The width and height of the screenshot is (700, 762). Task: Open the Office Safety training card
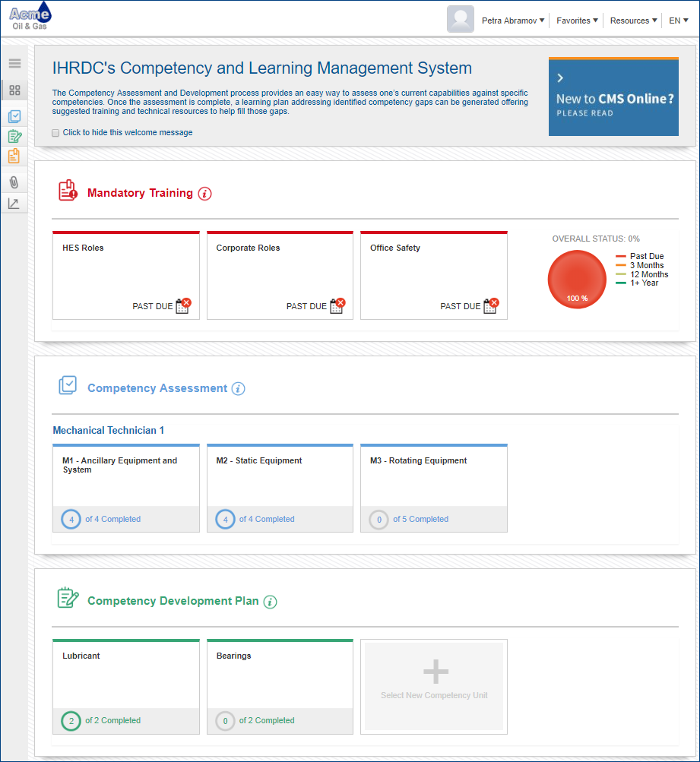tap(434, 276)
